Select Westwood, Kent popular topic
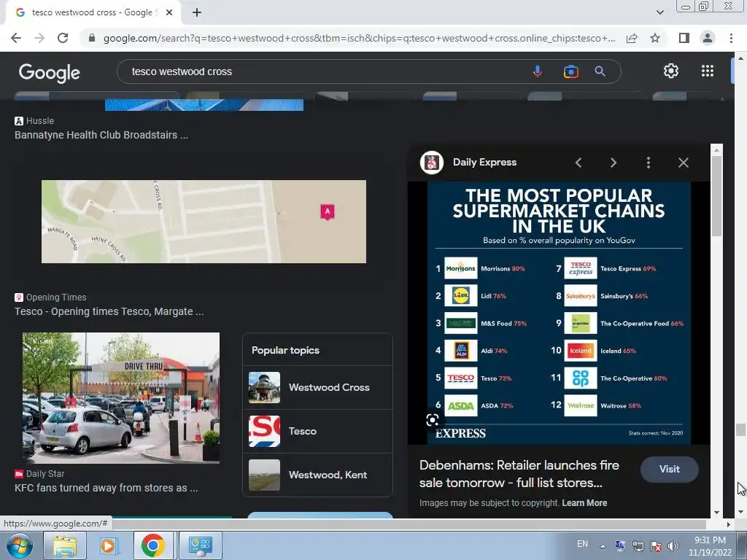This screenshot has width=747, height=560. (x=317, y=475)
